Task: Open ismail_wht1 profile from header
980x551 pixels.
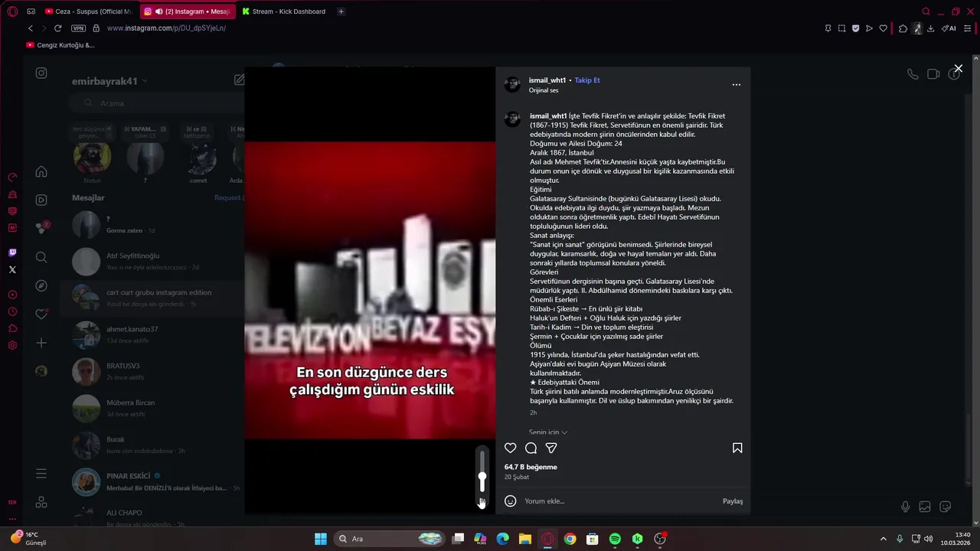Action: (547, 80)
